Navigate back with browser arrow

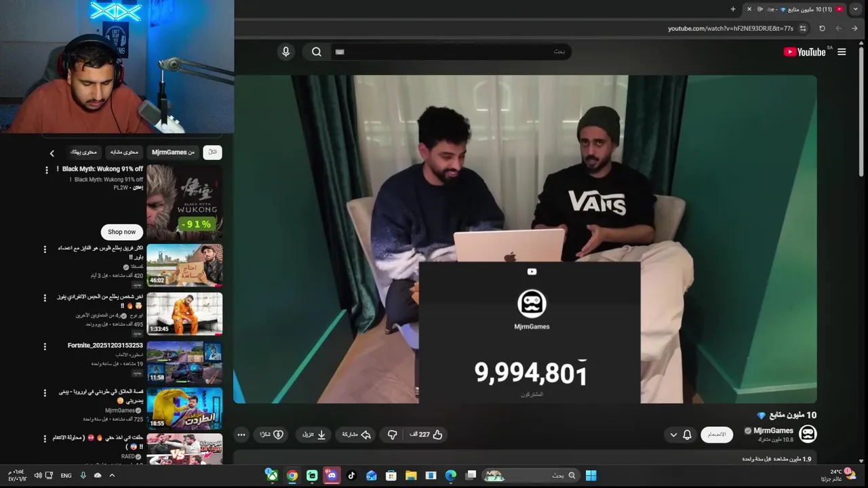[854, 28]
